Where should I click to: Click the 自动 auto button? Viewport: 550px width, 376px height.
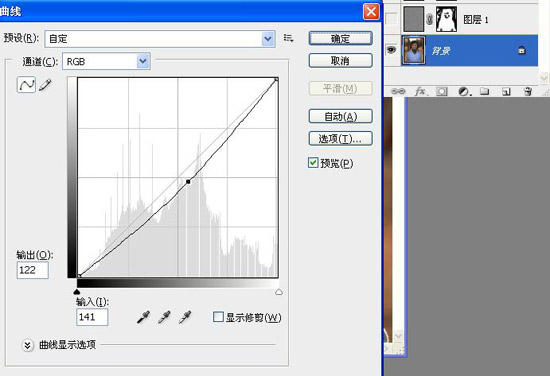click(340, 116)
